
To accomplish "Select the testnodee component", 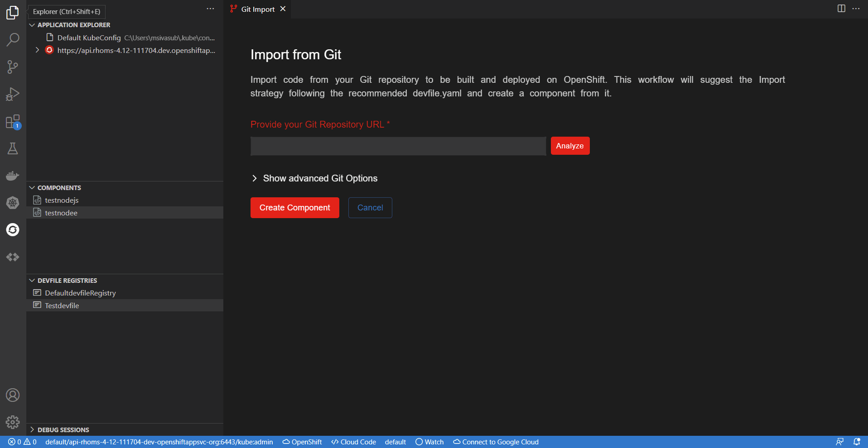I will (x=125, y=213).
